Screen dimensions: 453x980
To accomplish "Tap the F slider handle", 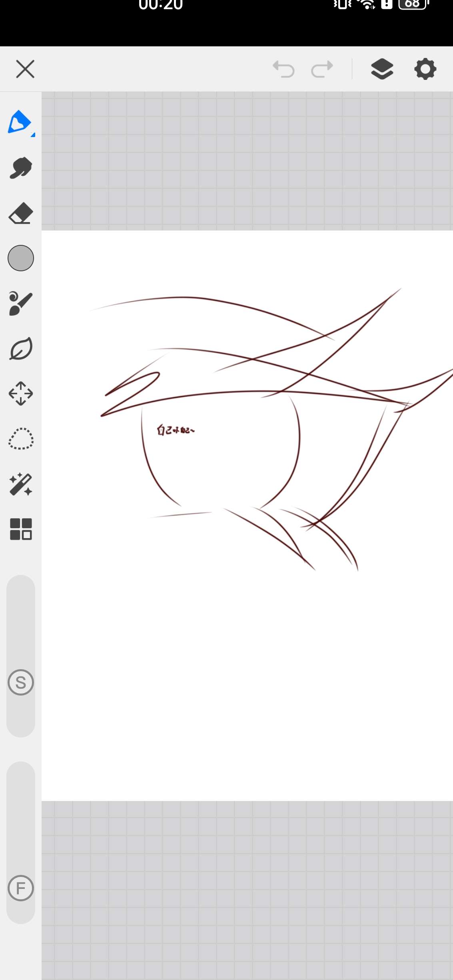I will point(21,888).
